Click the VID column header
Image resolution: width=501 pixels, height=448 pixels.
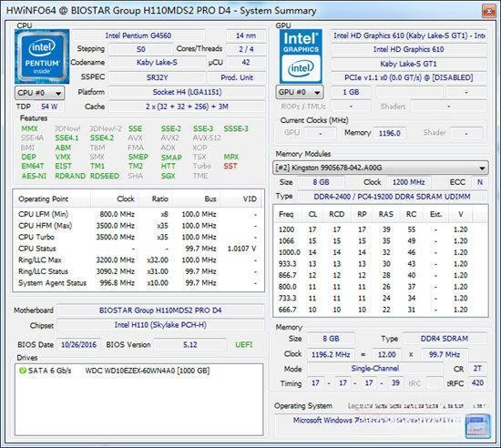point(242,199)
